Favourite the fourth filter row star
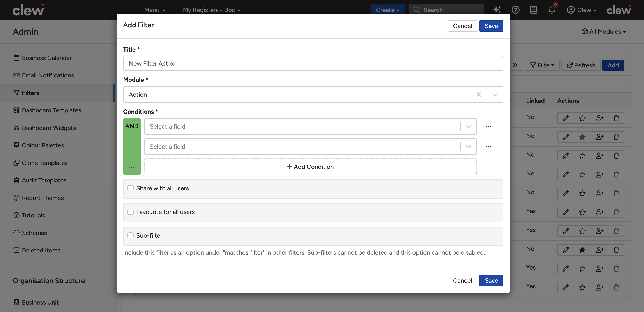 [x=582, y=174]
